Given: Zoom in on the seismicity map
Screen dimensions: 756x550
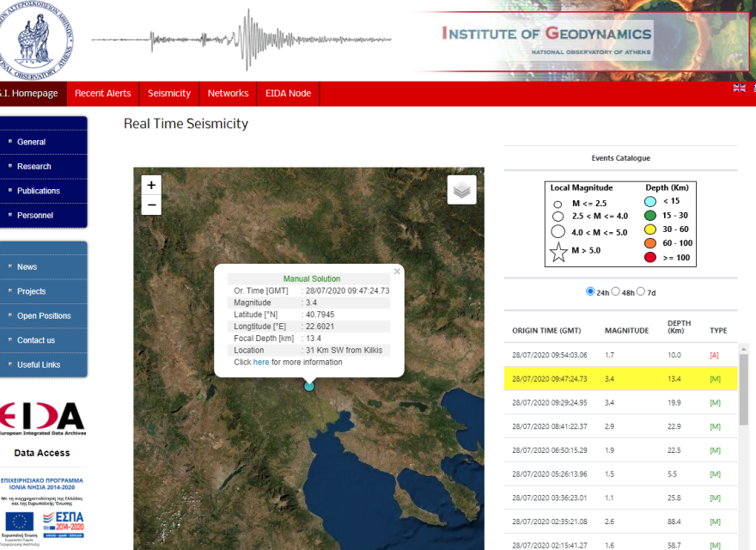Looking at the screenshot, I should coord(151,185).
